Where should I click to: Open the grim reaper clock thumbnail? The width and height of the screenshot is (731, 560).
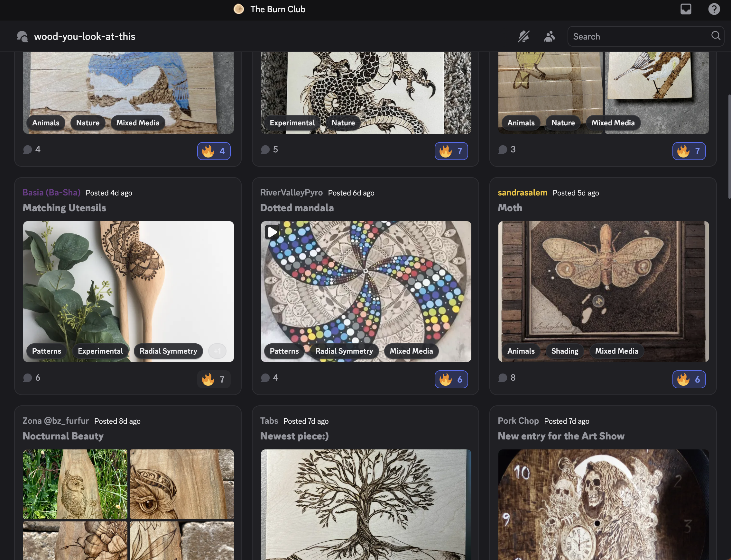coord(603,505)
